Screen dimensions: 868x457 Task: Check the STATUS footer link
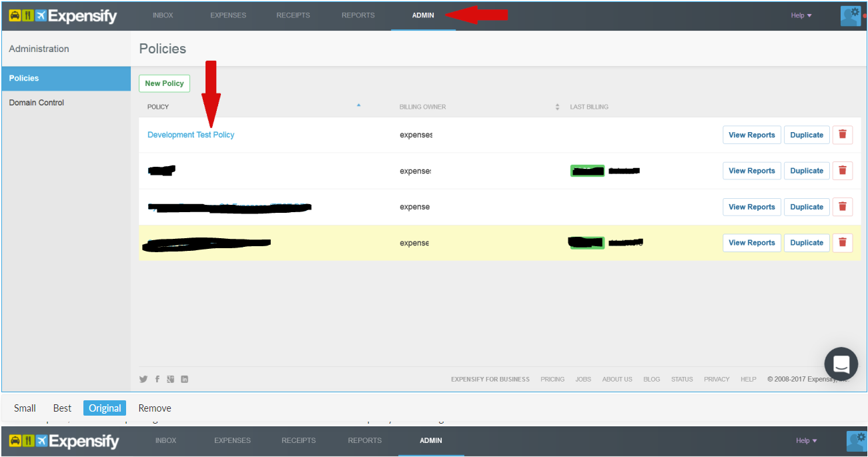[x=682, y=379]
